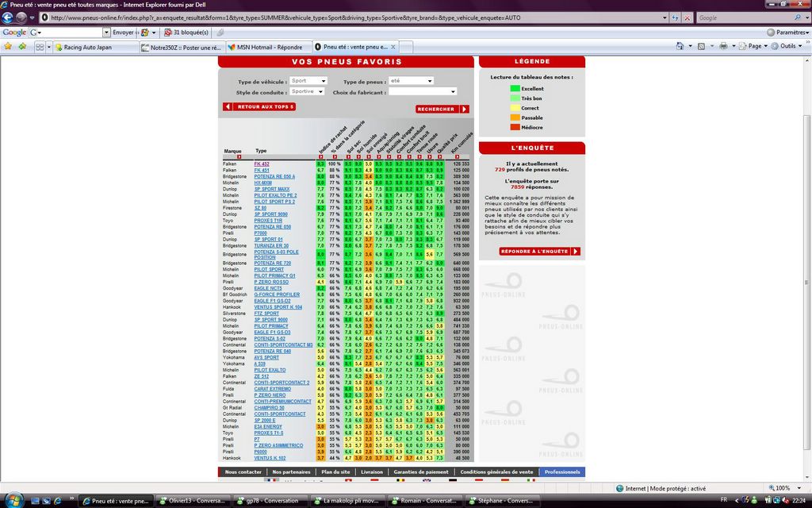Open the 'Professionnels' footer tab

562,471
